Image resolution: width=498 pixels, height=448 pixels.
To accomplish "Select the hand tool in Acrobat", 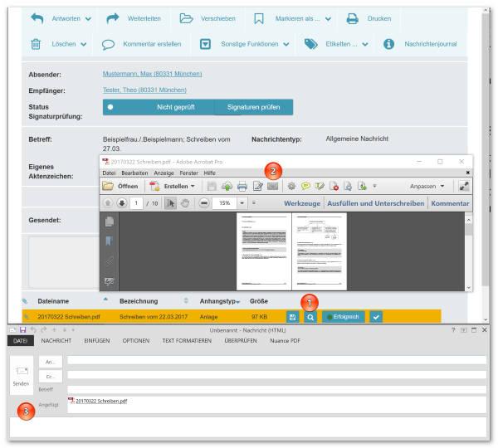I will tap(184, 203).
